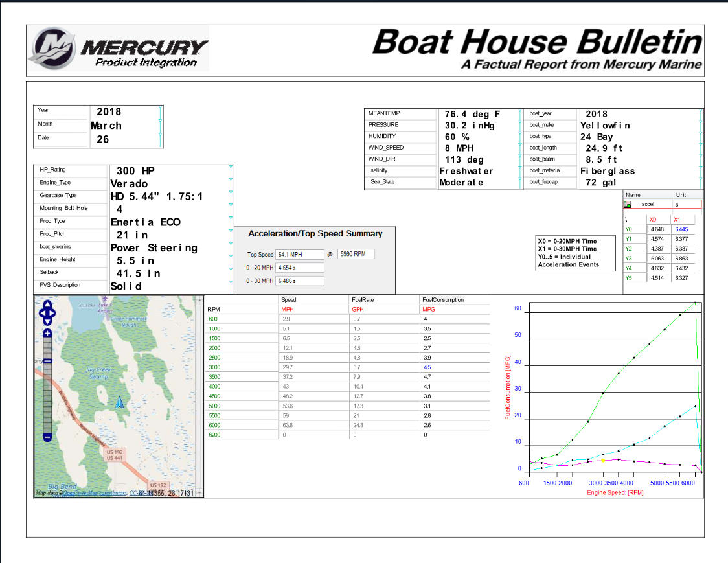Screen dimensions: 728x563
Task: Click the map pan right arrow
Action: tap(52, 313)
